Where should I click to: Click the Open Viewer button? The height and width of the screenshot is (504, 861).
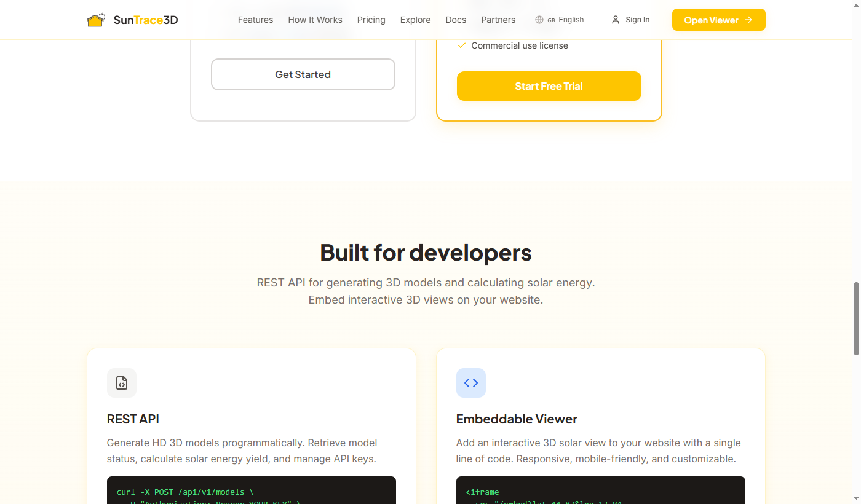pos(718,19)
